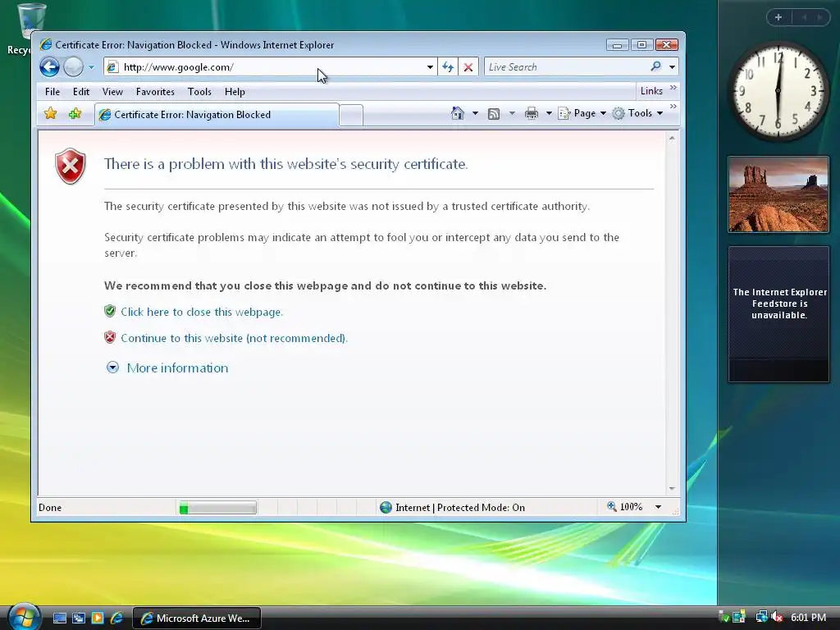Open the Help menu
The width and height of the screenshot is (840, 630).
coord(235,92)
